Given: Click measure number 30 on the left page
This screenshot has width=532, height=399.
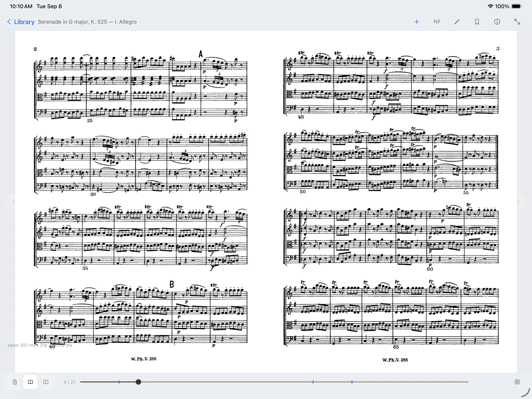Looking at the screenshot, I should coord(93,194).
